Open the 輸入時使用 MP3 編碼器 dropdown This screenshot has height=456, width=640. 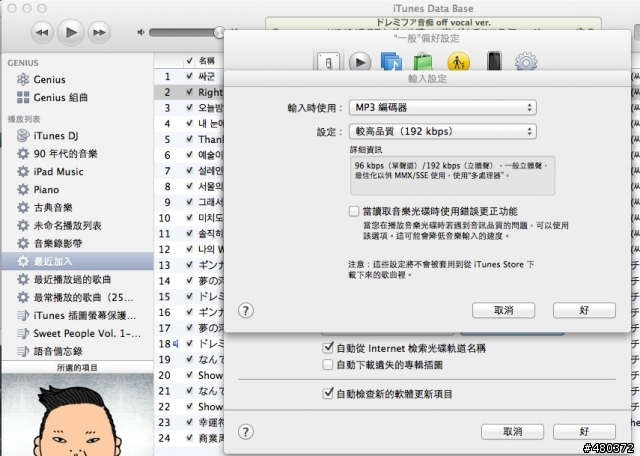tap(442, 107)
